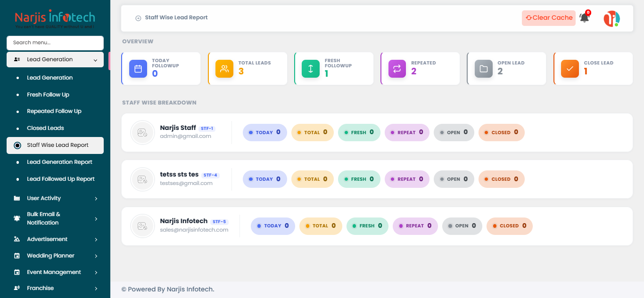644x298 pixels.
Task: Click the Event Management sidebar icon
Action: click(17, 272)
